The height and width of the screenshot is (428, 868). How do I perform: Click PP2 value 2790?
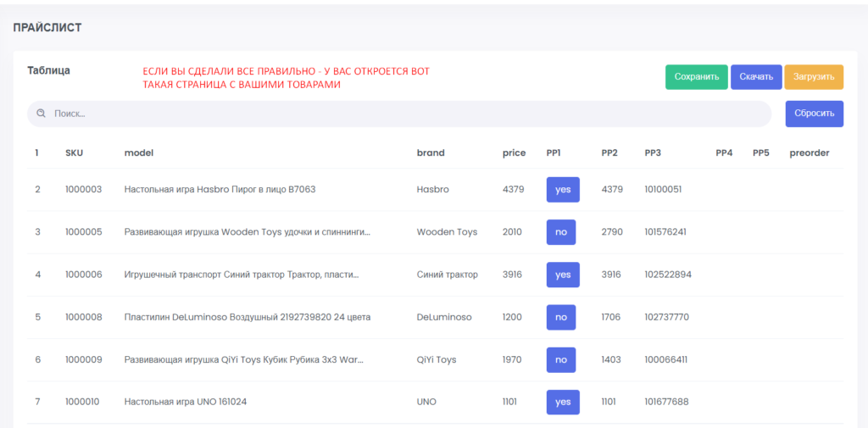[612, 232]
